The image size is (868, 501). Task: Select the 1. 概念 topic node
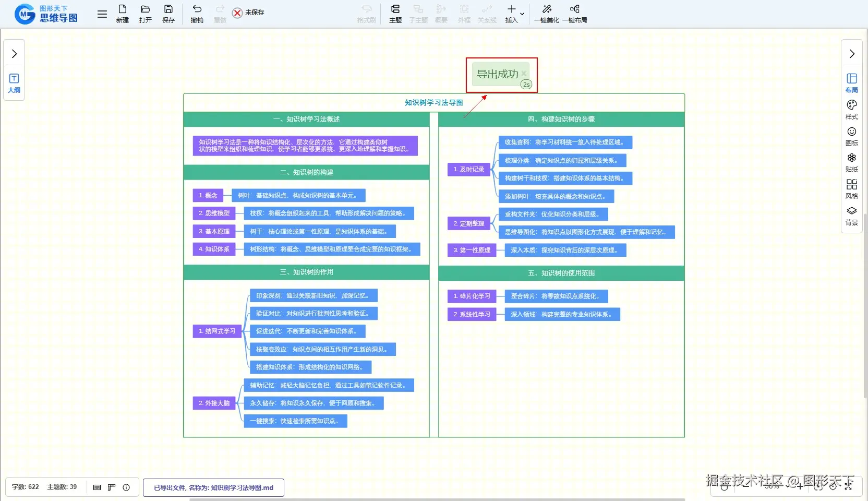pyautogui.click(x=208, y=196)
